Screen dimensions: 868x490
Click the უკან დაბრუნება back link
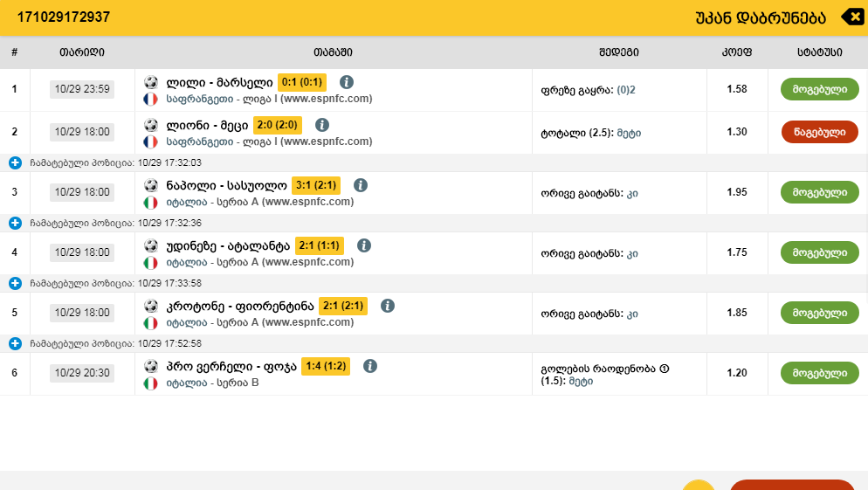point(760,17)
